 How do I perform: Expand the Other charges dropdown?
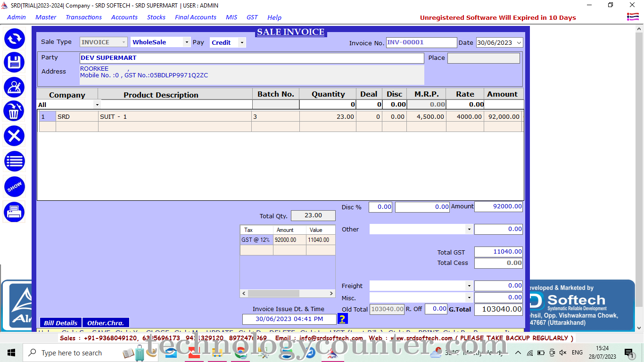469,230
